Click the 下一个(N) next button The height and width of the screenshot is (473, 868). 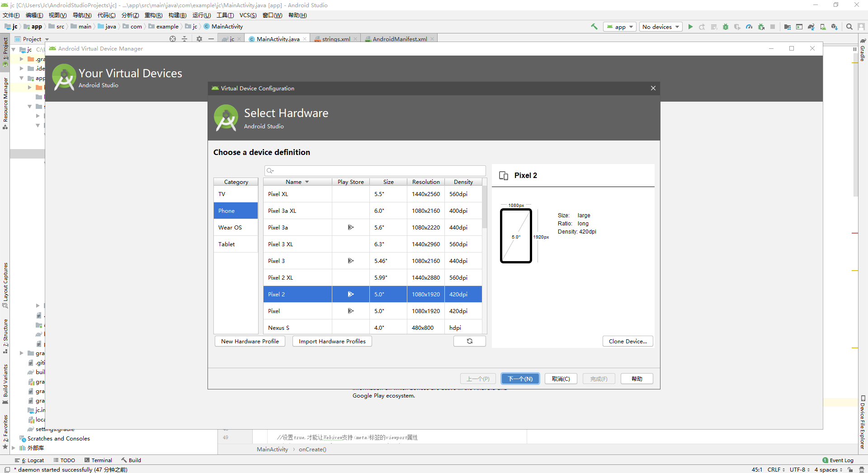point(520,379)
